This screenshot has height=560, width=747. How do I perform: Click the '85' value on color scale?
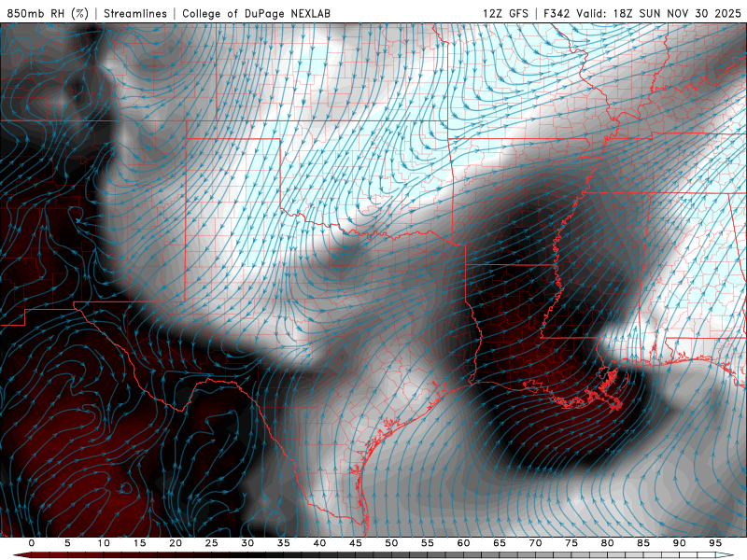(x=643, y=543)
